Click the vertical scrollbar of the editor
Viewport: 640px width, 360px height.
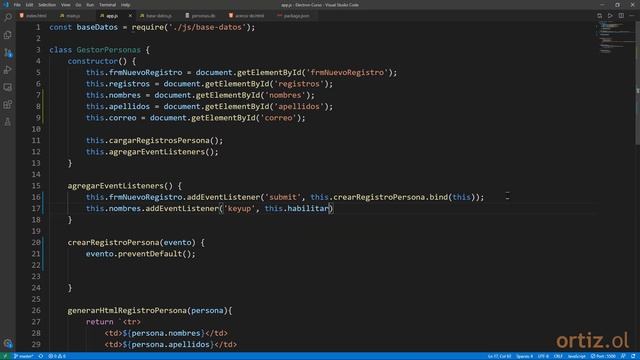[638, 82]
